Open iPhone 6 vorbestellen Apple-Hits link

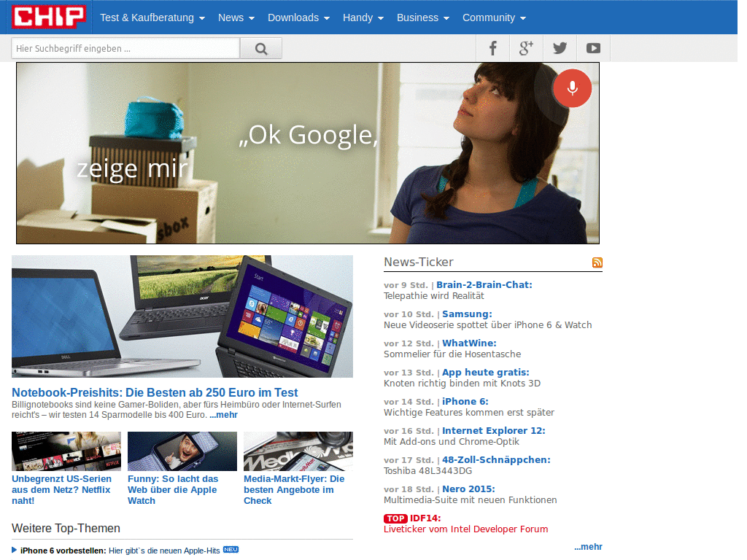[x=164, y=551]
